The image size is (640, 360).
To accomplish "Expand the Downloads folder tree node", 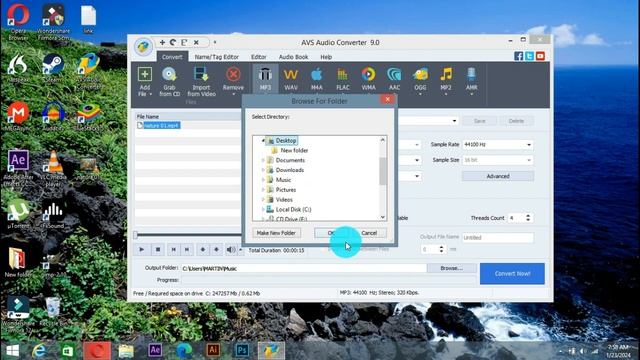I will coord(263,170).
